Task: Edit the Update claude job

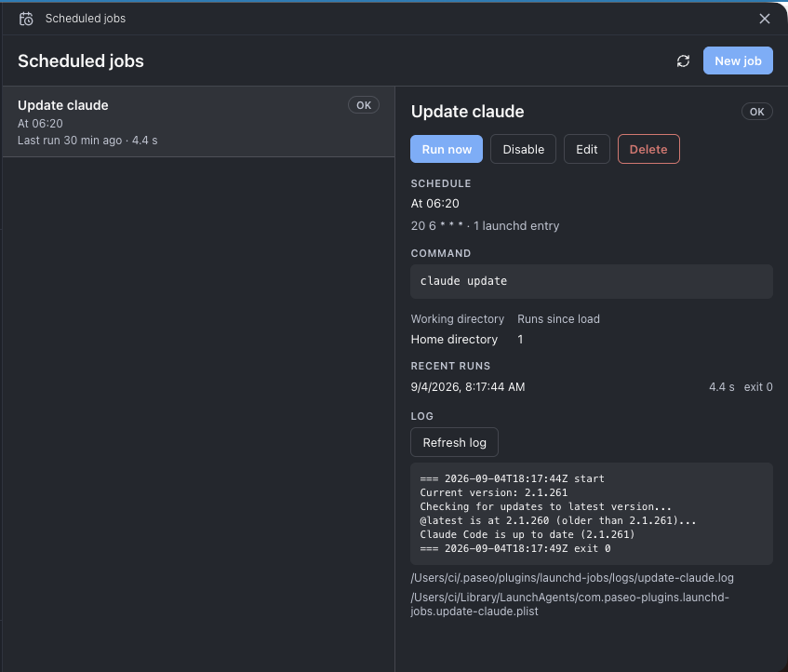Action: point(586,149)
